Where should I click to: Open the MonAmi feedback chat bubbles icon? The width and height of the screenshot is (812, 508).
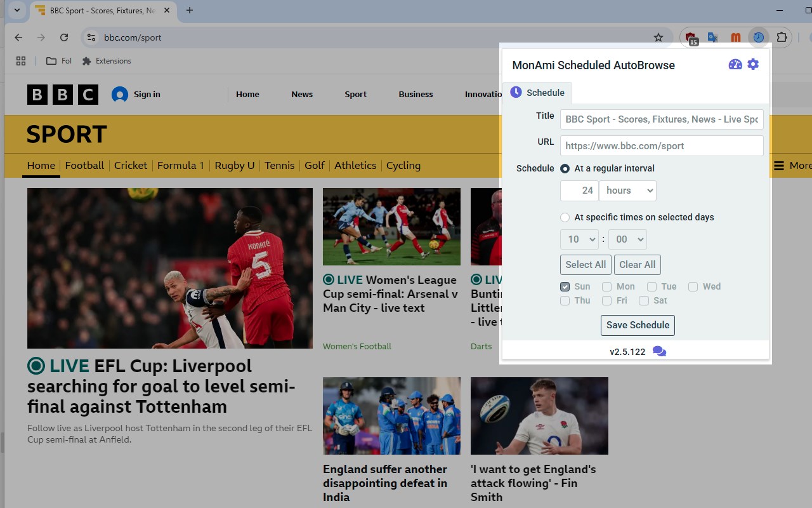point(660,351)
